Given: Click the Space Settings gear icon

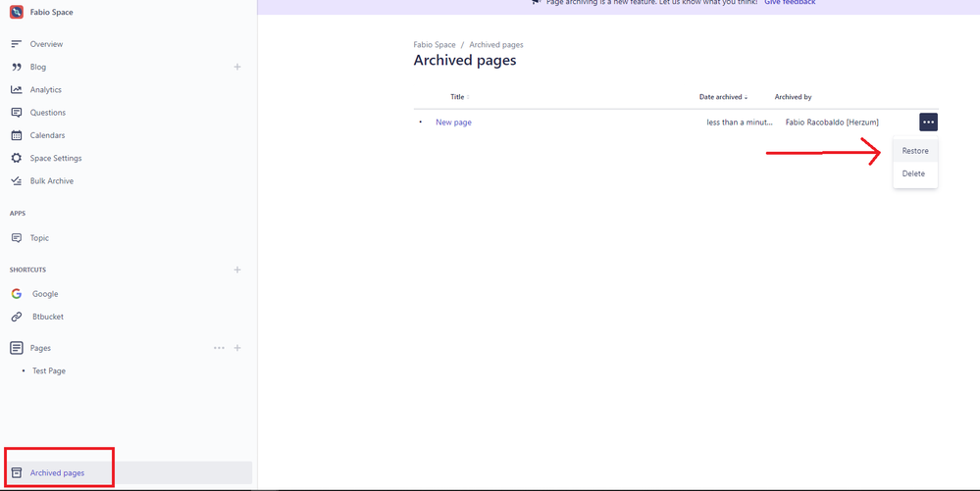Looking at the screenshot, I should pyautogui.click(x=17, y=158).
